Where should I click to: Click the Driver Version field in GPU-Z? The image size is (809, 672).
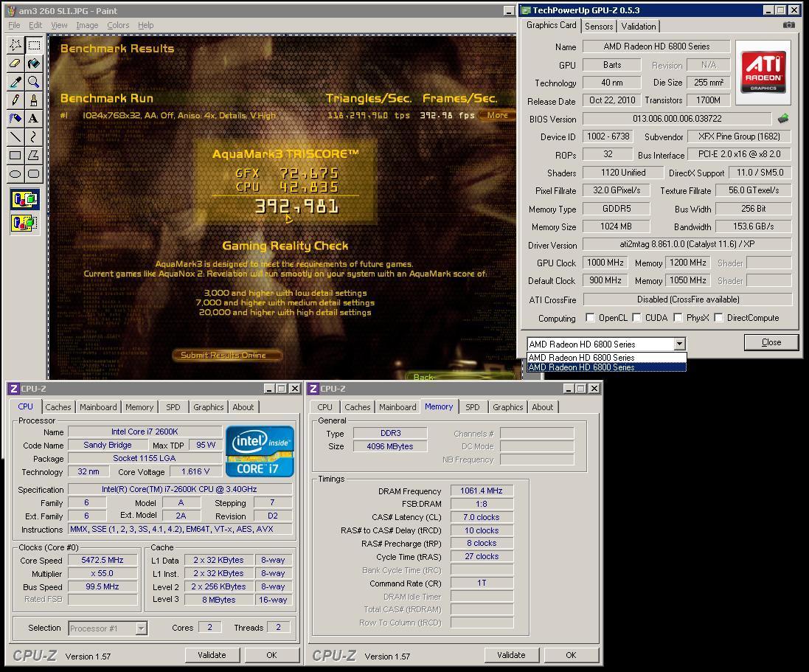[687, 244]
